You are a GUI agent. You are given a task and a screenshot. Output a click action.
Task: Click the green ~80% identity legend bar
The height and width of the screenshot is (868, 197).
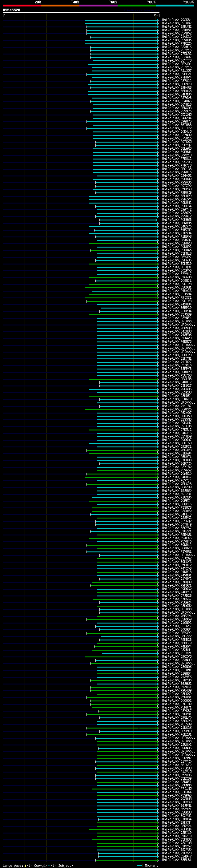[137, 6]
